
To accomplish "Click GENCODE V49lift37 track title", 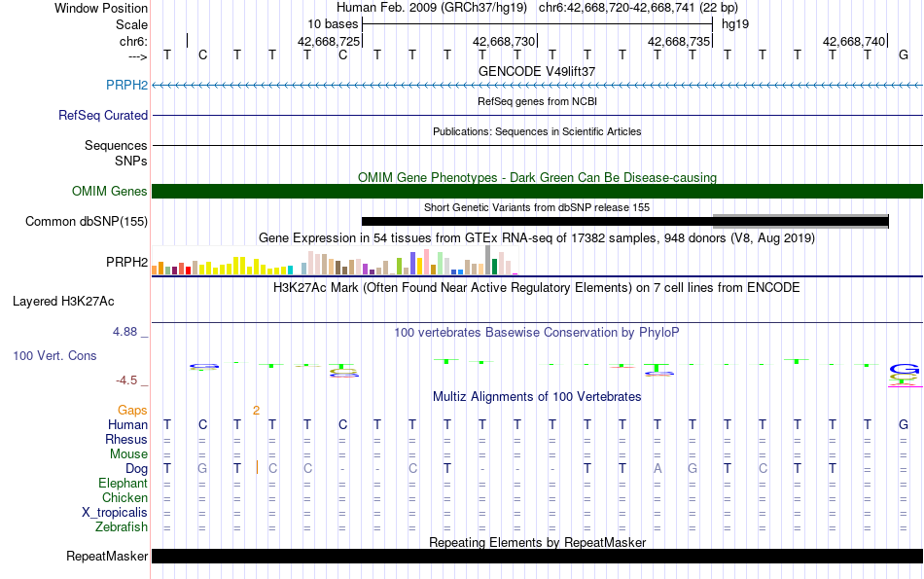I will point(537,71).
